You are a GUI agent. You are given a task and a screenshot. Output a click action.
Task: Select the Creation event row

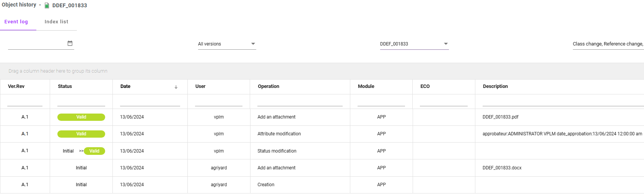(x=266, y=185)
